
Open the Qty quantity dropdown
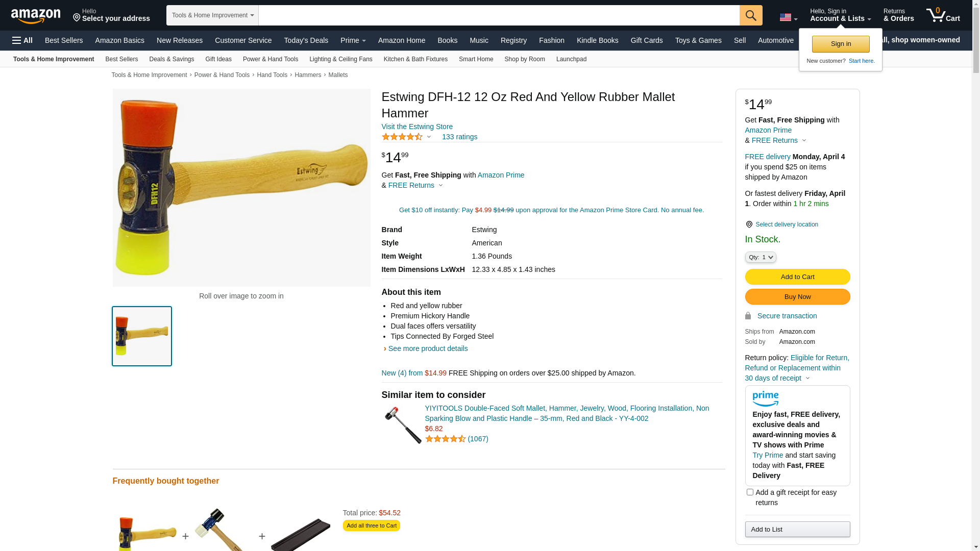[761, 257]
